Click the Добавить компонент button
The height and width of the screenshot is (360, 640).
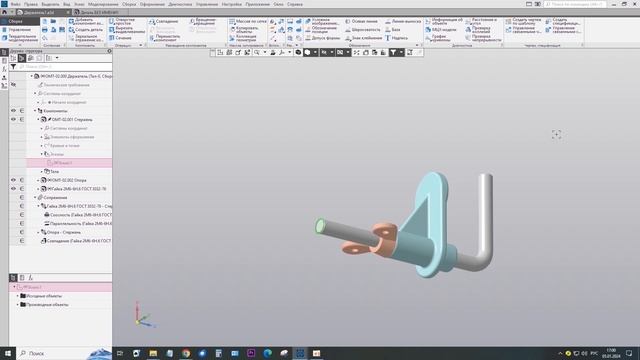(86, 21)
